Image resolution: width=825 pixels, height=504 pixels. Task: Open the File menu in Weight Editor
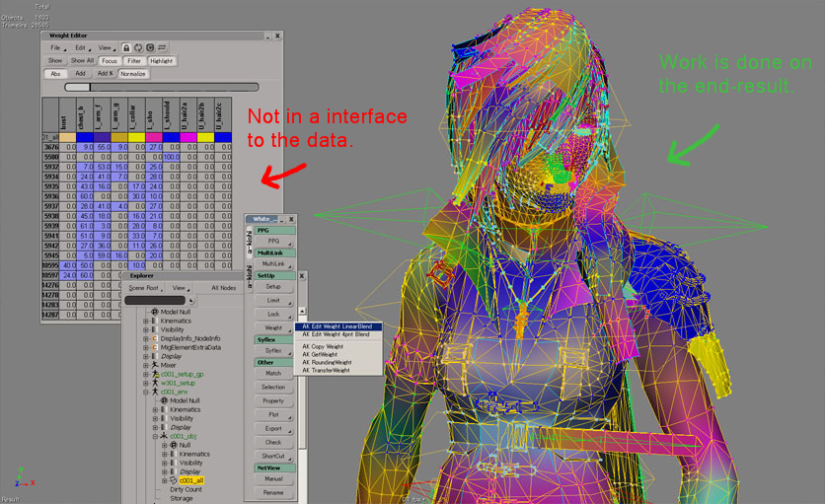pyautogui.click(x=57, y=47)
